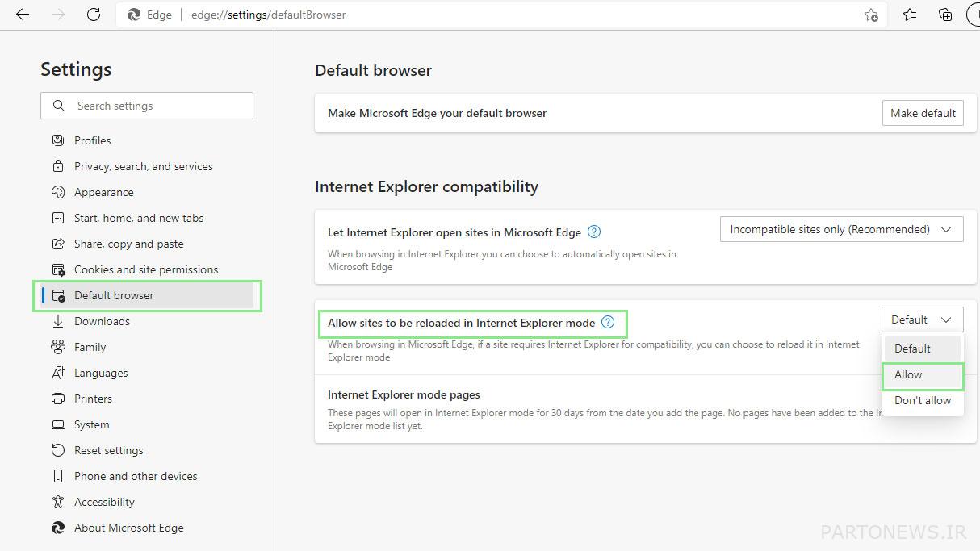Click the address bar URL
This screenshot has height=551, width=980.
(268, 15)
